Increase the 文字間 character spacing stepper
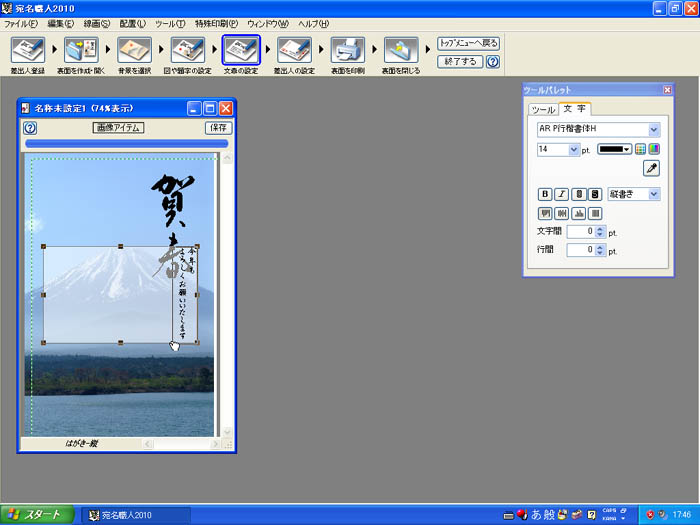This screenshot has width=700, height=525. coord(600,228)
